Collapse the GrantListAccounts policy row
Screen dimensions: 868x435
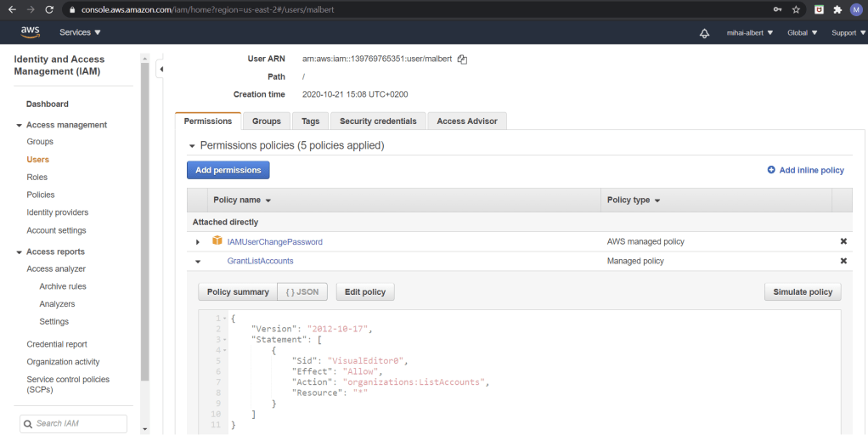[x=198, y=262]
